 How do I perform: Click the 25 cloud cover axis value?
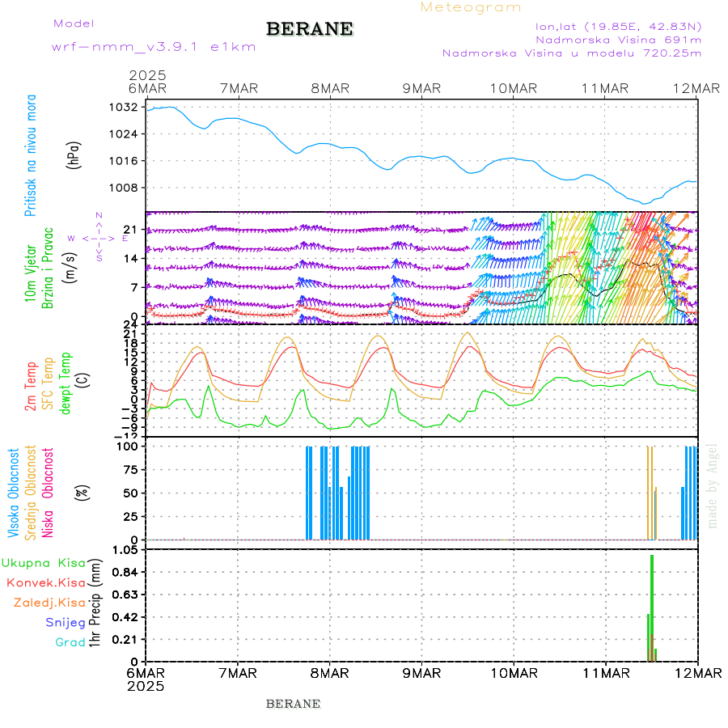click(x=130, y=516)
